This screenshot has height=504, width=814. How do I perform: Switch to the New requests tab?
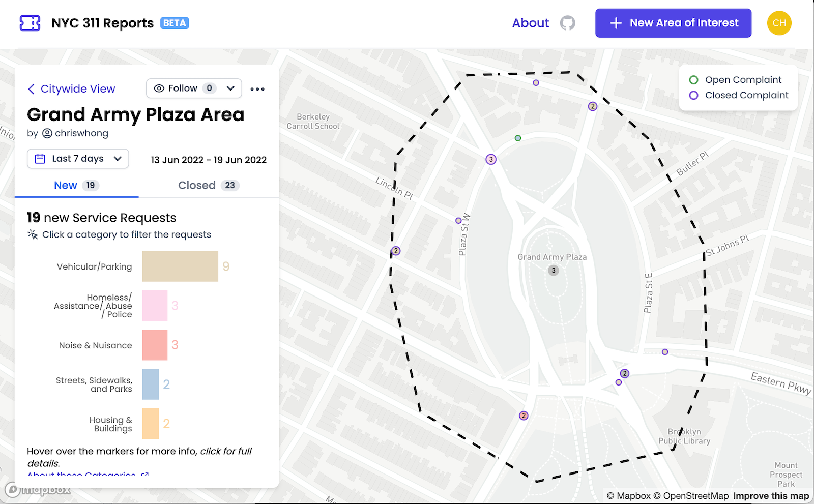point(76,186)
